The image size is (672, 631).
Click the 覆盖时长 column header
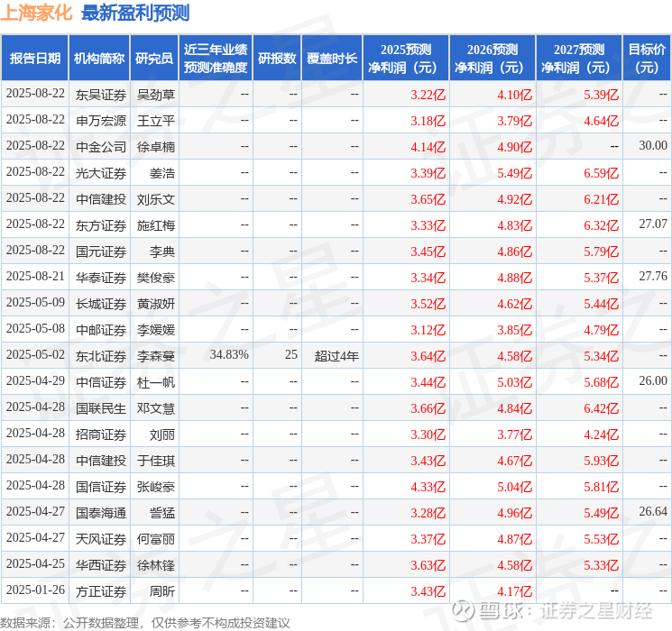[x=332, y=59]
